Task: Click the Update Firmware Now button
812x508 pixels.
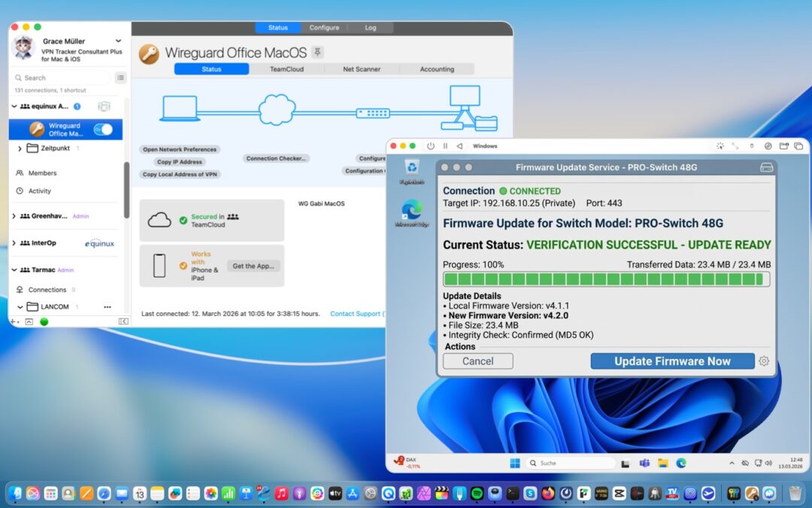Action: 671,361
